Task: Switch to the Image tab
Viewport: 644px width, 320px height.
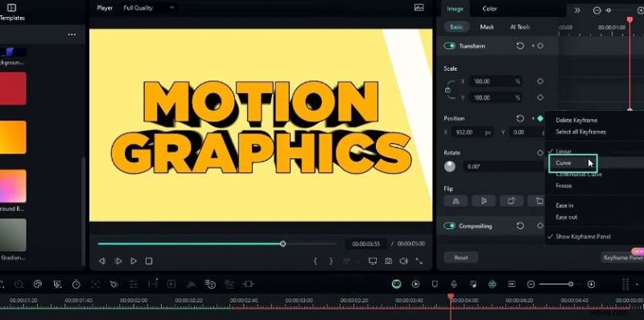Action: pyautogui.click(x=455, y=9)
